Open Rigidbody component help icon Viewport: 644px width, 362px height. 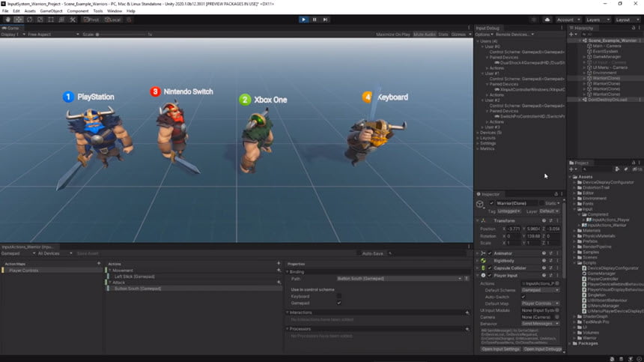click(x=544, y=261)
